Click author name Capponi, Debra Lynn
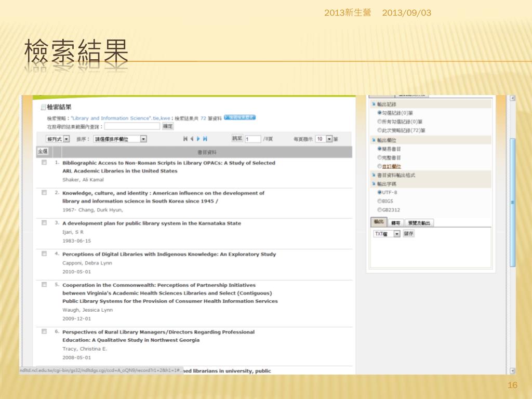Viewport: 532px width, 399px height. [87, 263]
